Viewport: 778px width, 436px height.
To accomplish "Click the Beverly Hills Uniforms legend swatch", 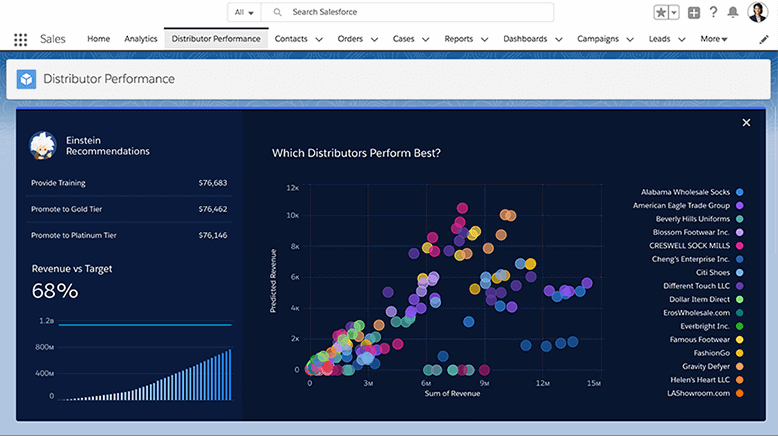I will point(739,219).
